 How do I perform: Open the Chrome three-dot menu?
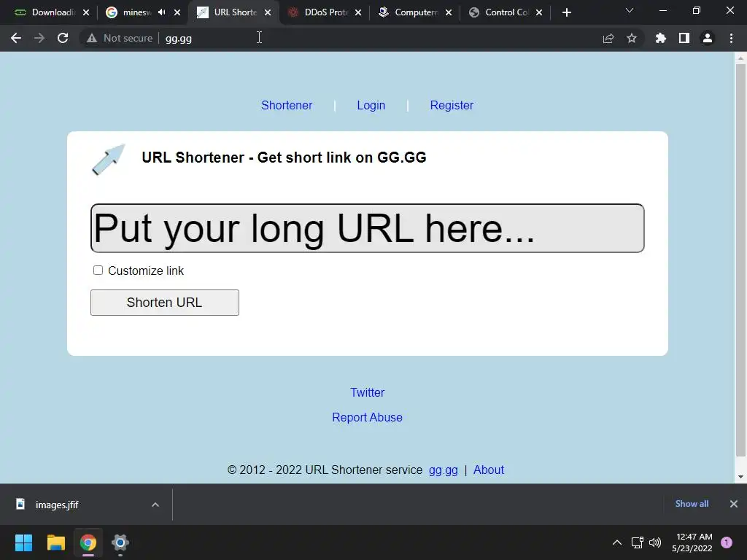pyautogui.click(x=731, y=38)
